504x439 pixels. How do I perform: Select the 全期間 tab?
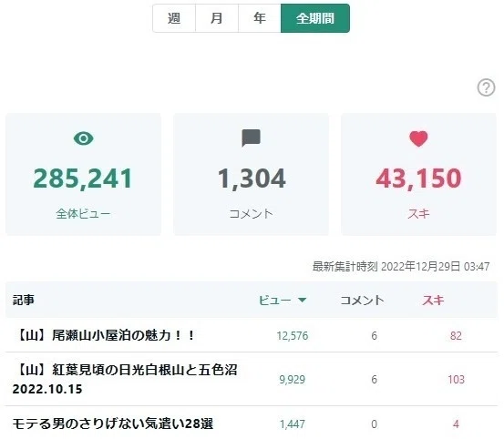point(315,18)
